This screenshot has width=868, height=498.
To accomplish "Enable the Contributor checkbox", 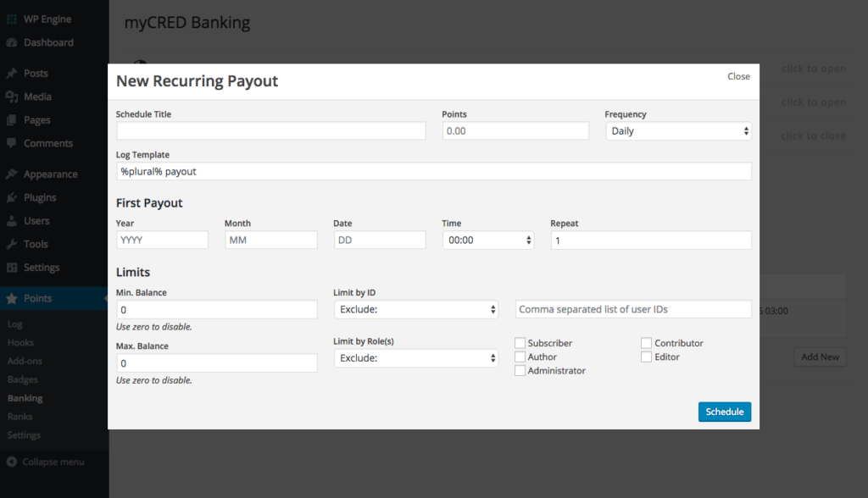I will 646,342.
